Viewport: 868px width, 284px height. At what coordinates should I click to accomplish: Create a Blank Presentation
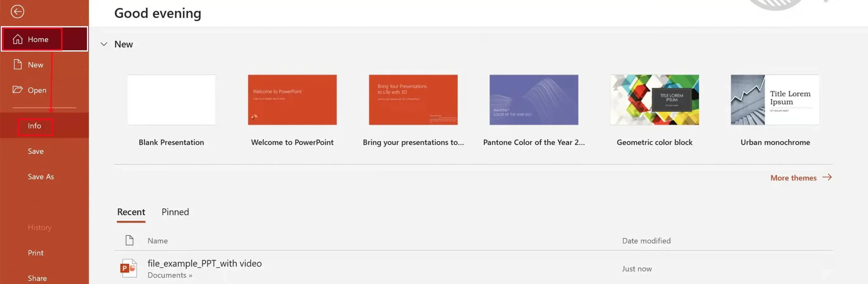(171, 100)
